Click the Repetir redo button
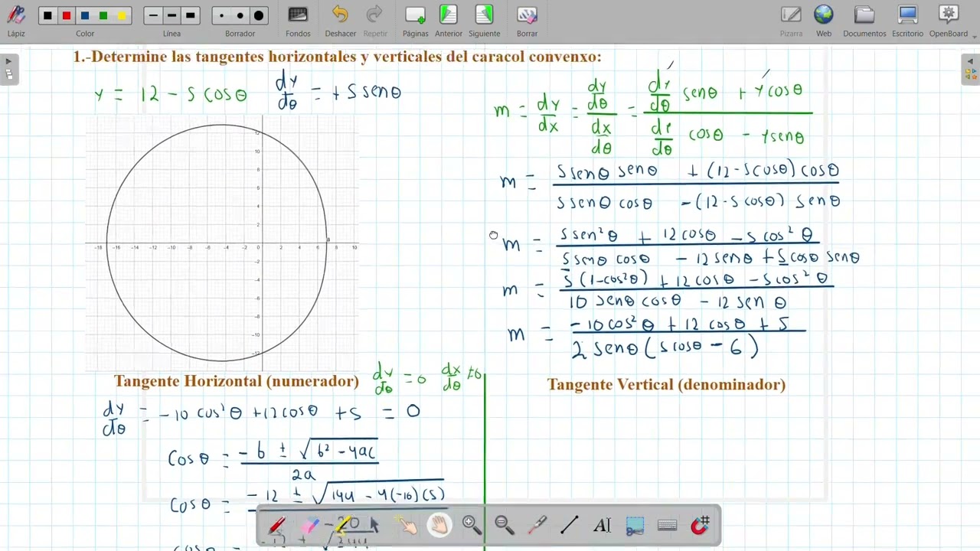 pyautogui.click(x=375, y=21)
